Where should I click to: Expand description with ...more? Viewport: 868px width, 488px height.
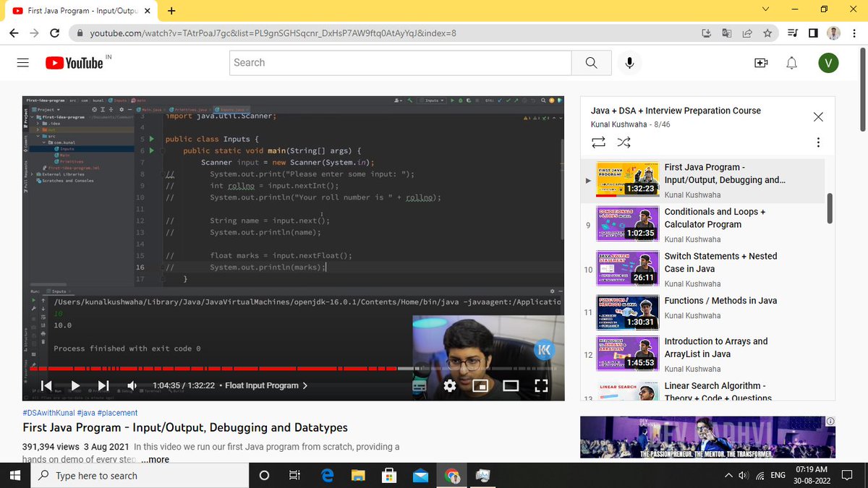(x=155, y=460)
